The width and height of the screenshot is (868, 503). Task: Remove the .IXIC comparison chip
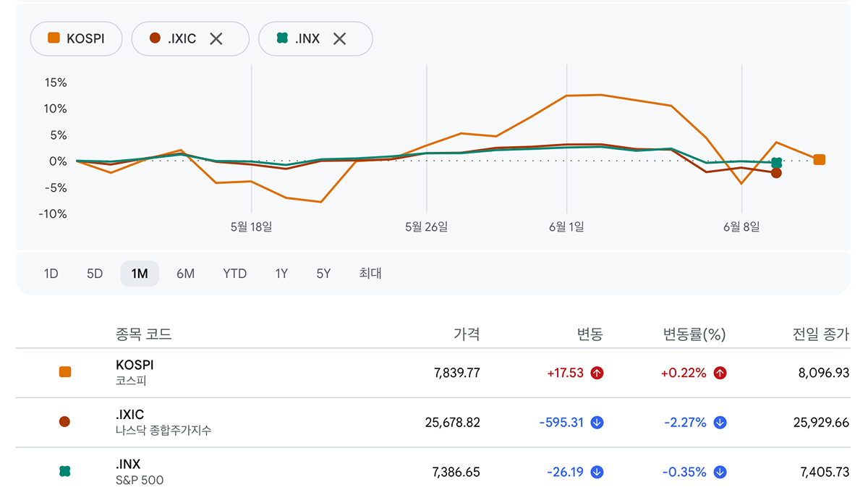pos(216,39)
